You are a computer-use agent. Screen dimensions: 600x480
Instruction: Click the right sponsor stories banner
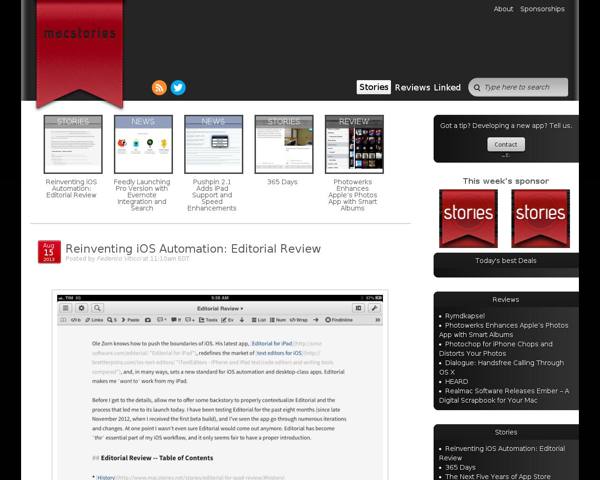(540, 218)
